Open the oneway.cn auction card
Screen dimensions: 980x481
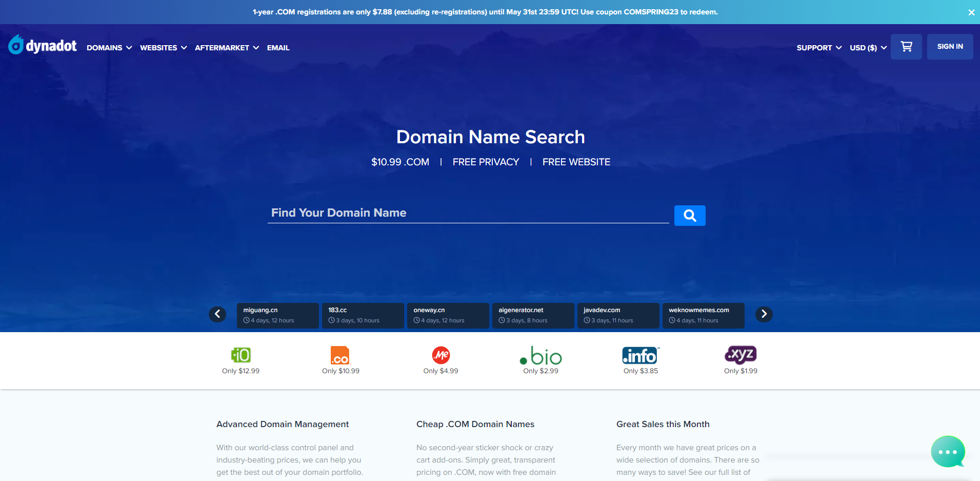point(448,315)
